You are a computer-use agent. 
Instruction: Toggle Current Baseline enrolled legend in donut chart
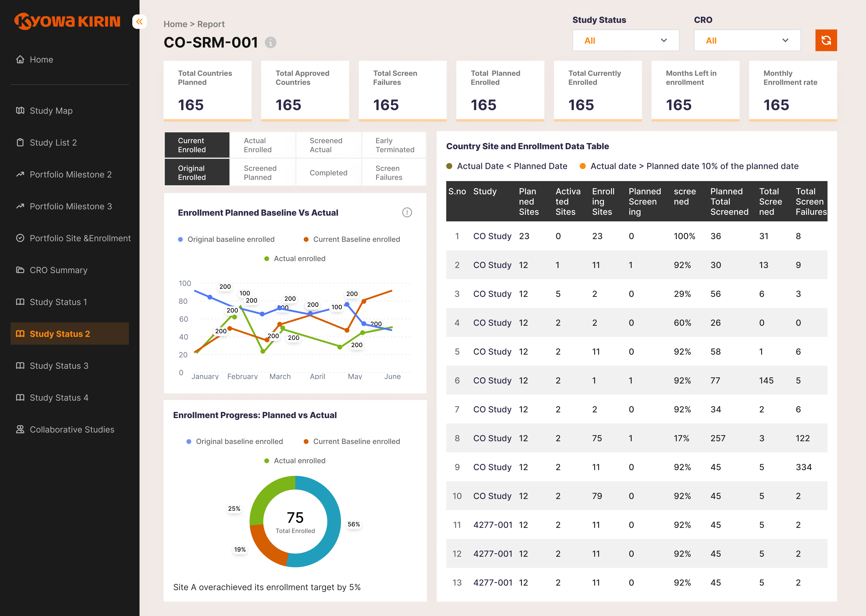[x=352, y=442]
